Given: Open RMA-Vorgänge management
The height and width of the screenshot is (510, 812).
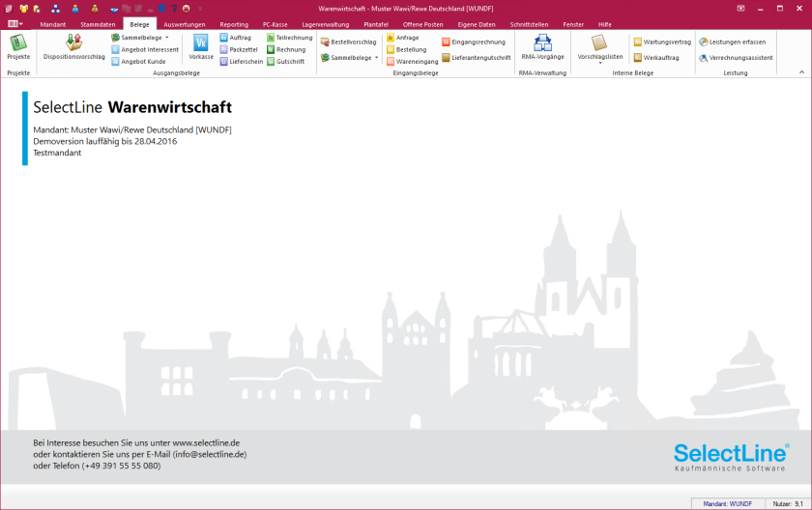Looking at the screenshot, I should pos(542,47).
